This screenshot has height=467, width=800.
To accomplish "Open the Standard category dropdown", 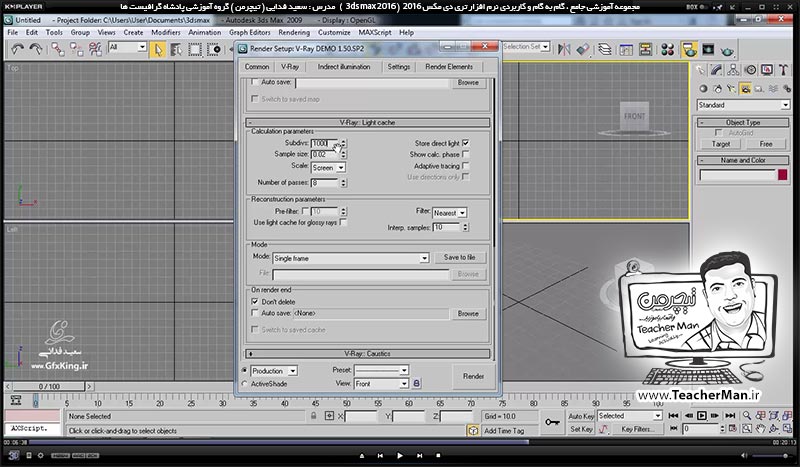I will click(743, 105).
